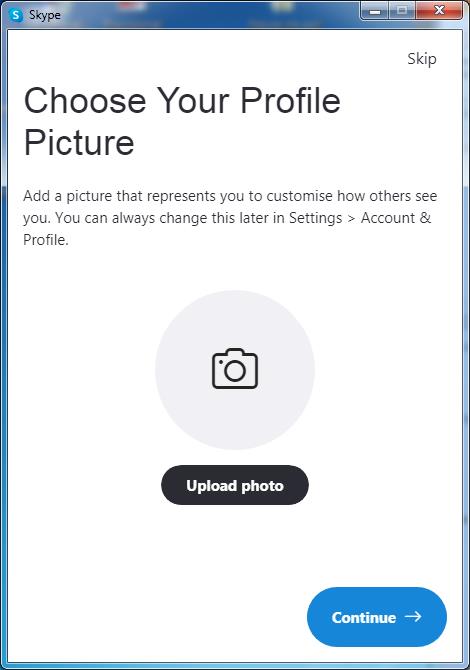Screen dimensions: 470x670
Task: Click the 'Choose Your Profile' heading line
Action: (x=182, y=101)
